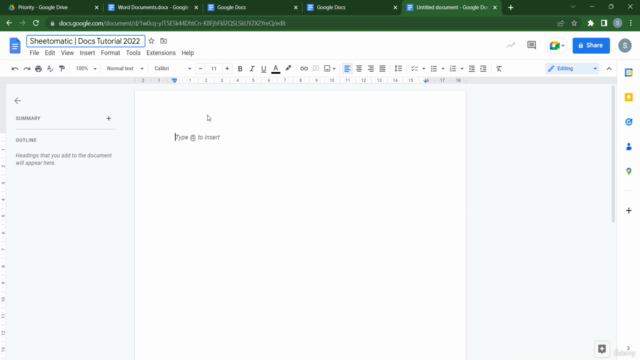Screen dimensions: 640x360
Task: Open the Contacts side panel
Action: tap(629, 147)
